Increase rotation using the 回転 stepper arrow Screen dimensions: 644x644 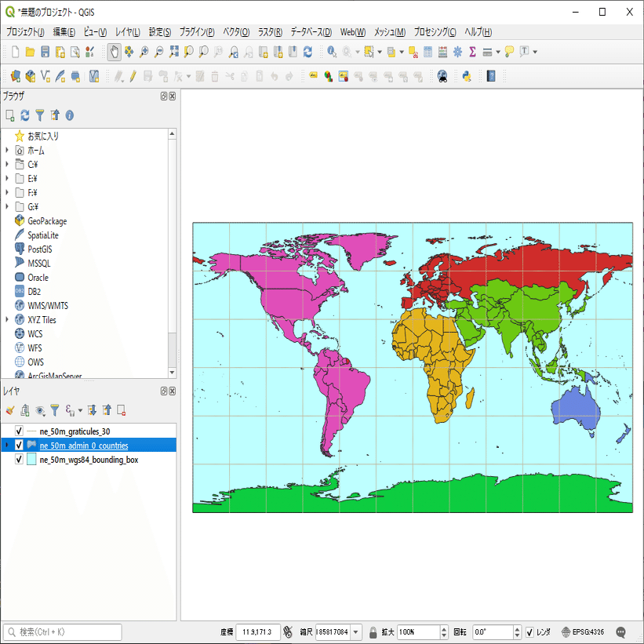point(518,628)
